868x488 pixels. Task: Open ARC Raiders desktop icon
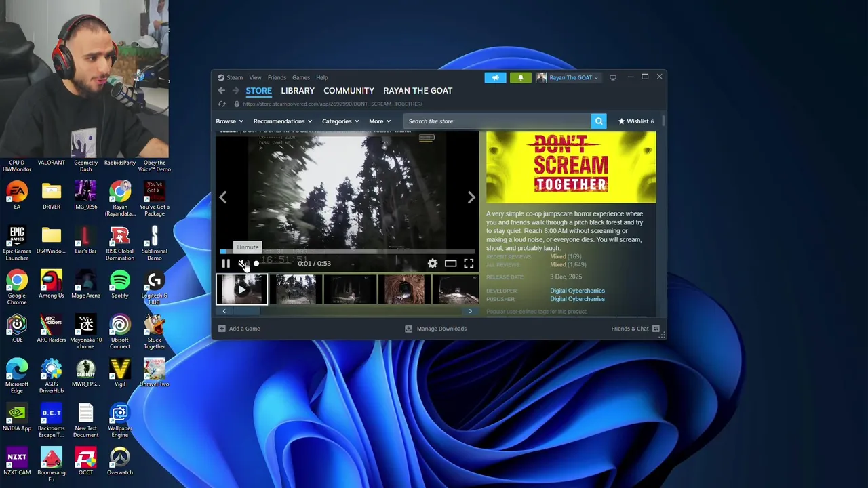point(52,329)
